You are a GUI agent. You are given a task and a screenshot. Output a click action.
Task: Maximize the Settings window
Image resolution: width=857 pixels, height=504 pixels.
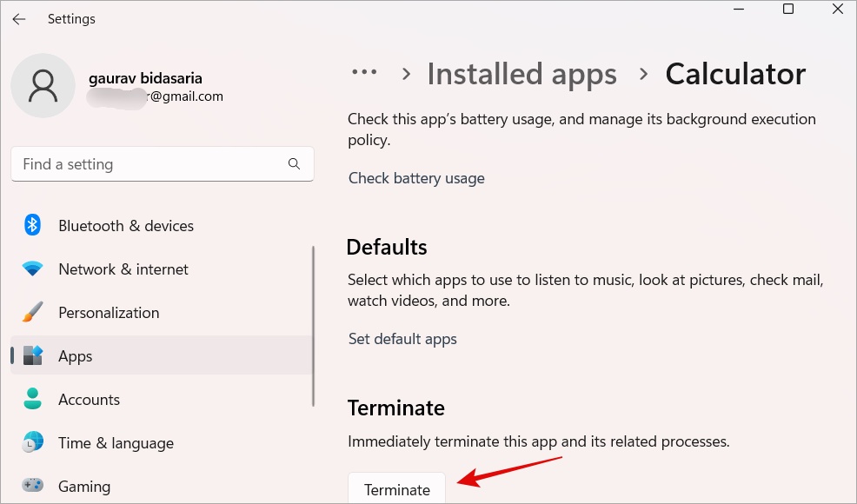pyautogui.click(x=787, y=10)
